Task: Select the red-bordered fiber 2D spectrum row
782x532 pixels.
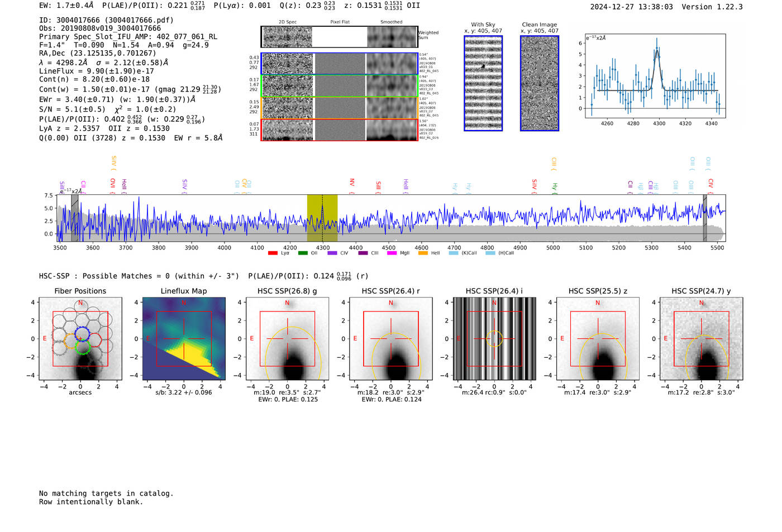Action: 339,130
